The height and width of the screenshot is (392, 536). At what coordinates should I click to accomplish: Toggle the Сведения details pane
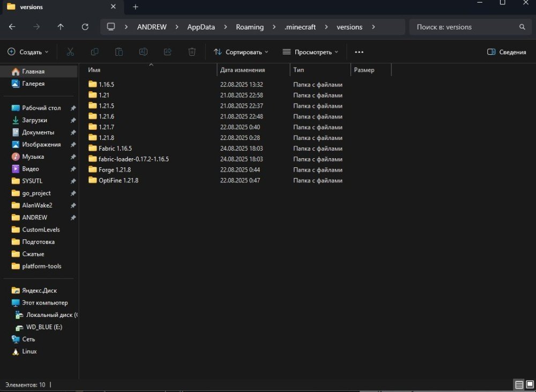tap(507, 52)
